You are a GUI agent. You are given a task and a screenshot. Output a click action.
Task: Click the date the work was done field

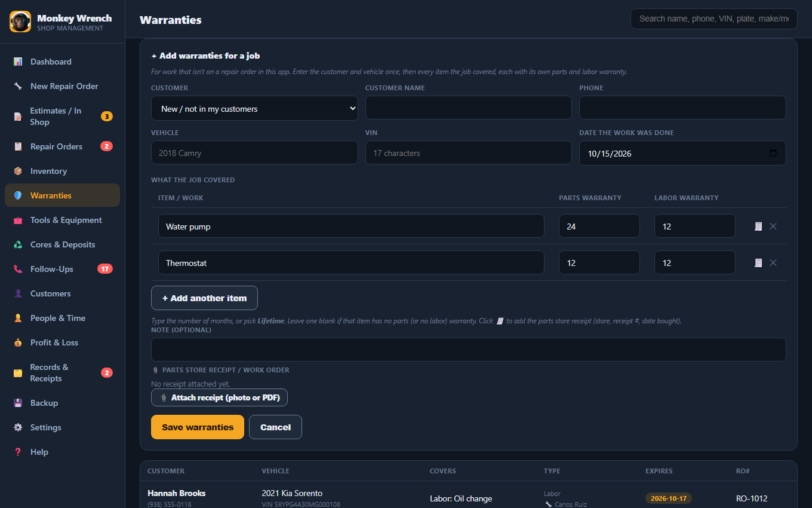[x=682, y=153]
